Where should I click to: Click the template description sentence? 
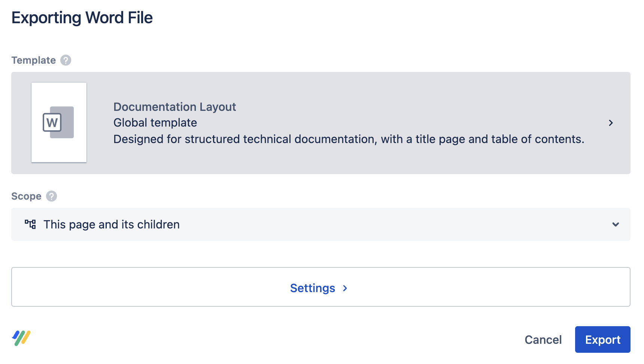point(349,139)
